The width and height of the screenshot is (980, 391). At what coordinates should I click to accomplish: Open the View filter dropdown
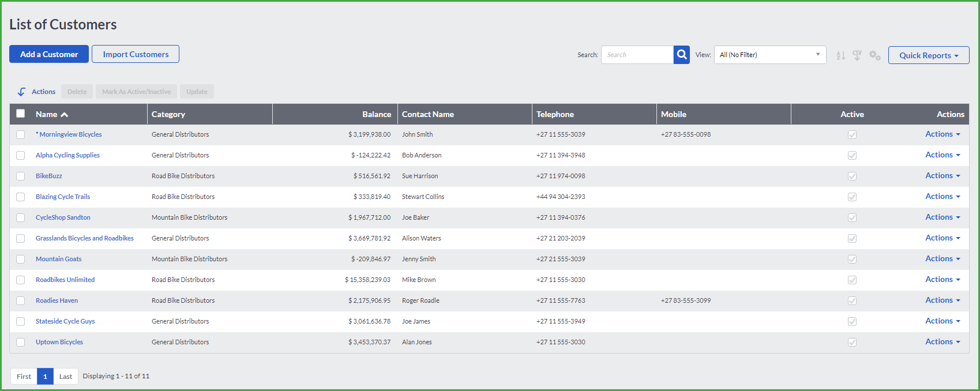tap(770, 55)
